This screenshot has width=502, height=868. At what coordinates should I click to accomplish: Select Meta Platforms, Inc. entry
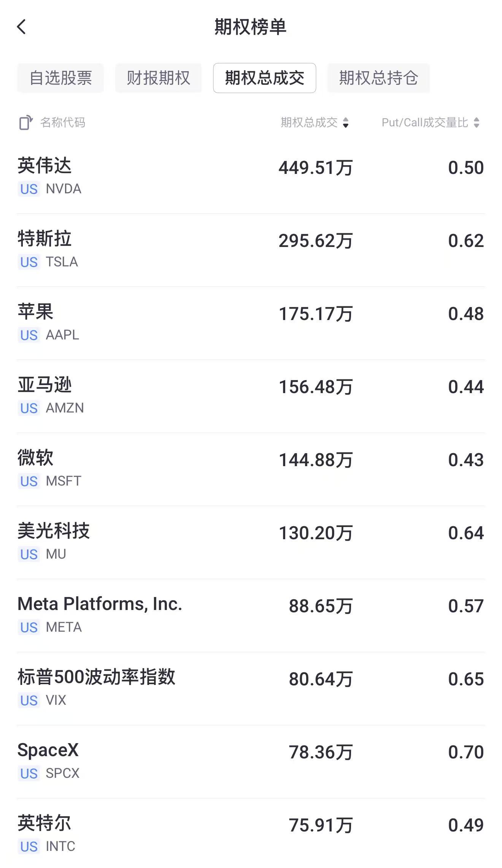coord(251,616)
